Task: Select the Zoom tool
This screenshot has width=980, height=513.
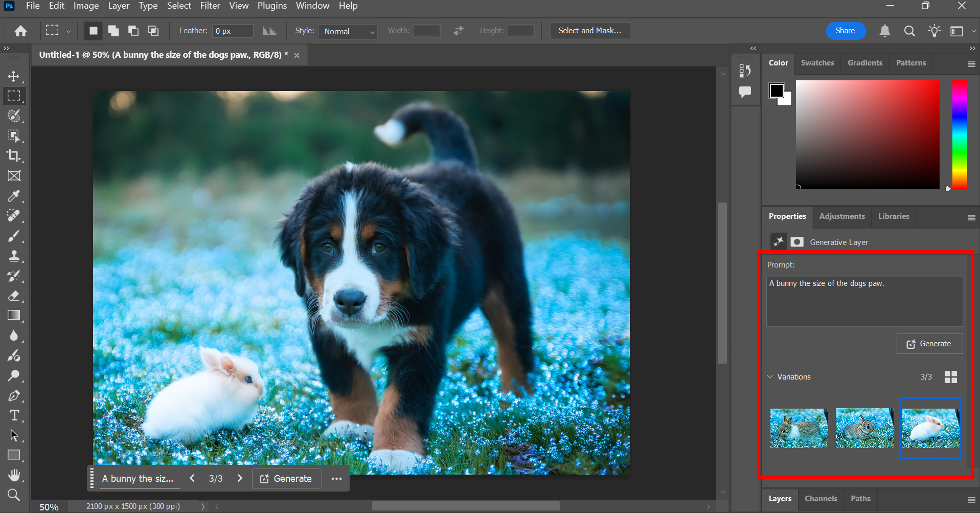Action: coord(14,495)
